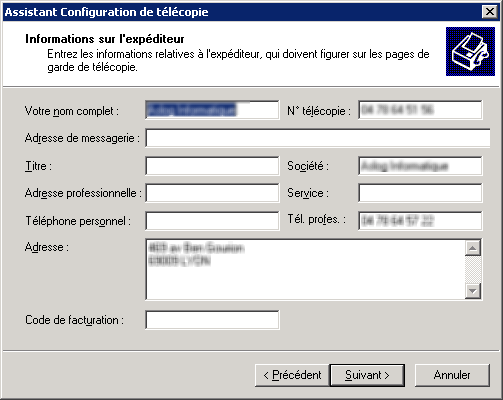This screenshot has height=400, width=503.
Task: Click the Téléphone personnel field
Action: tap(212, 221)
